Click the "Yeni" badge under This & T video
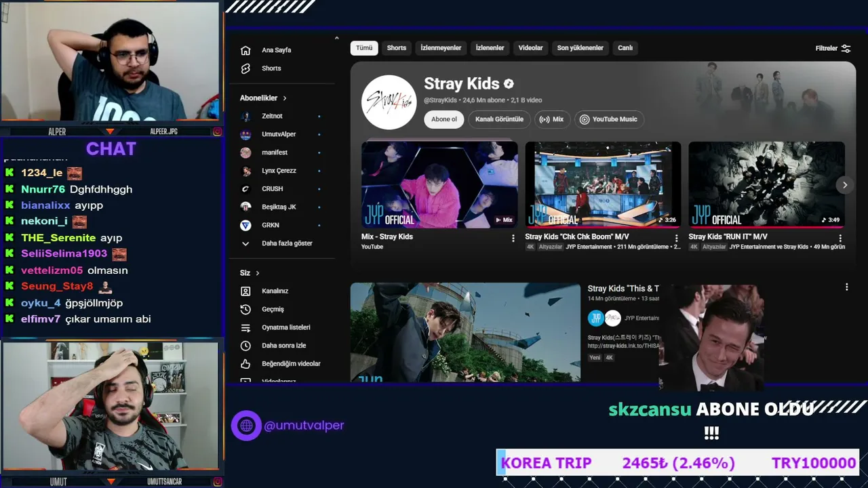868x488 pixels. [595, 357]
